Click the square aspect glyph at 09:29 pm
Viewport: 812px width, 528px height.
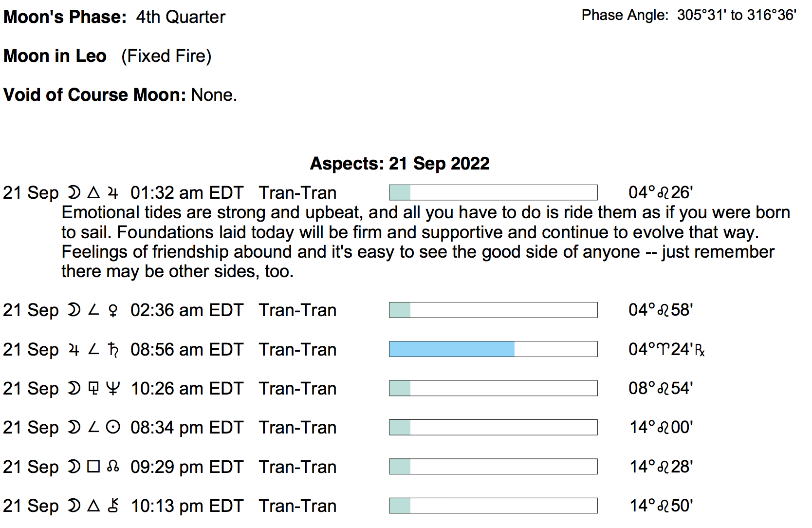pyautogui.click(x=93, y=467)
